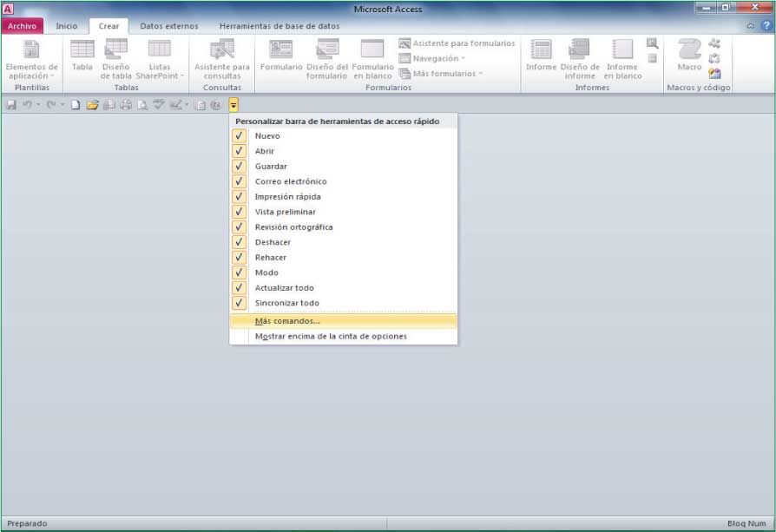Minimize the ribbon with the caret button
The height and width of the screenshot is (532, 776).
[x=751, y=26]
